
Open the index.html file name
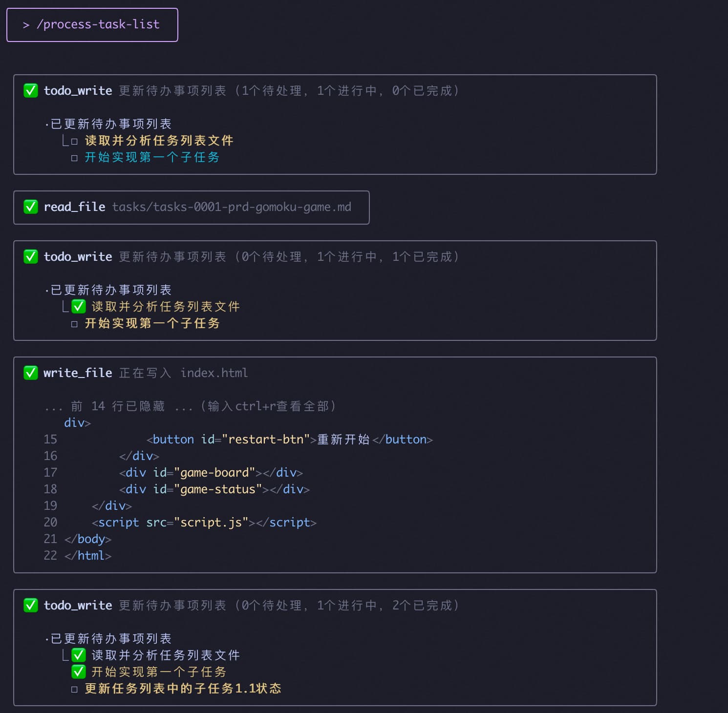click(x=214, y=373)
